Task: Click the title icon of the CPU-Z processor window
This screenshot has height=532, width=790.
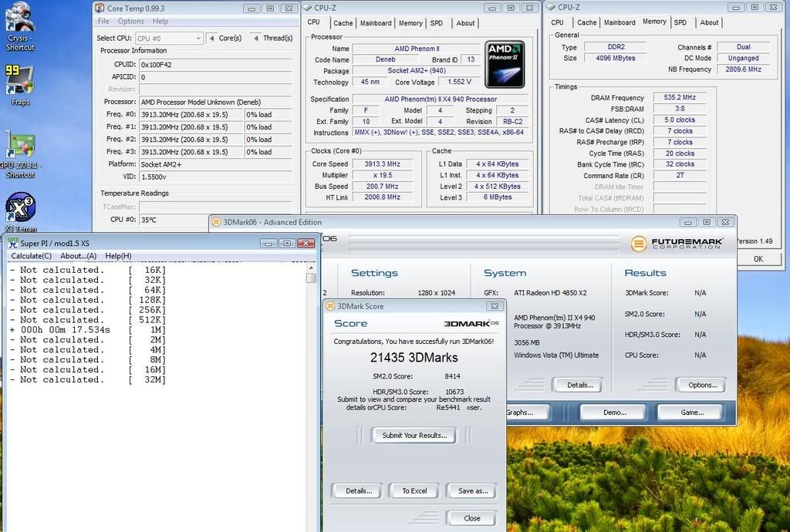Action: (307, 8)
